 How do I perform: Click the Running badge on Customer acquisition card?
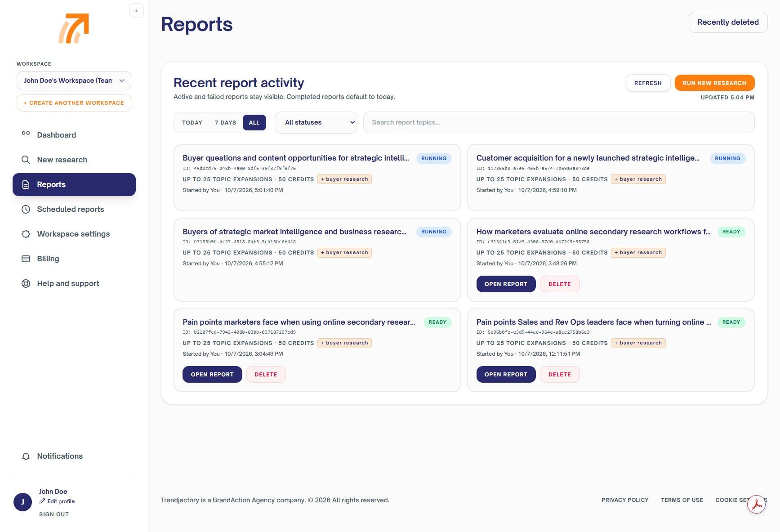click(727, 158)
